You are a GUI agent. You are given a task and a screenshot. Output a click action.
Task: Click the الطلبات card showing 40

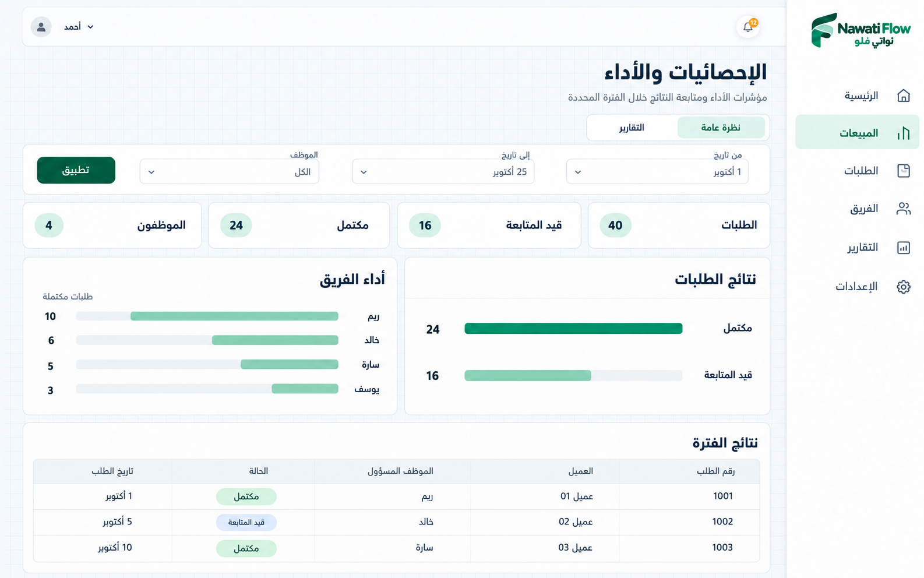pyautogui.click(x=679, y=225)
